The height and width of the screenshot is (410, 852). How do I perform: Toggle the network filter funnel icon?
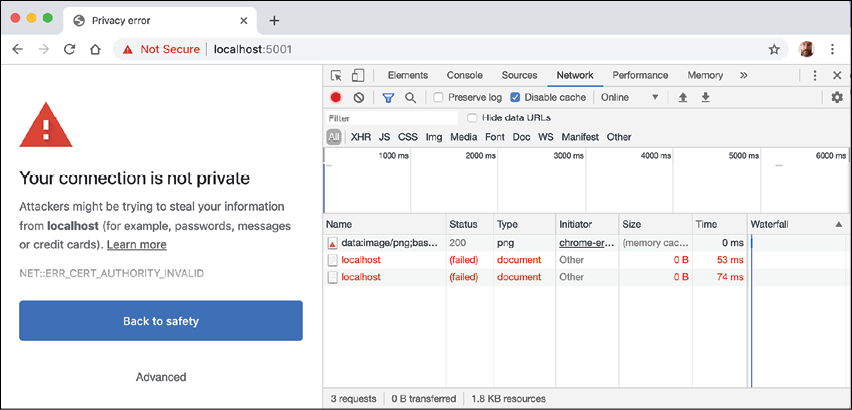tap(388, 98)
